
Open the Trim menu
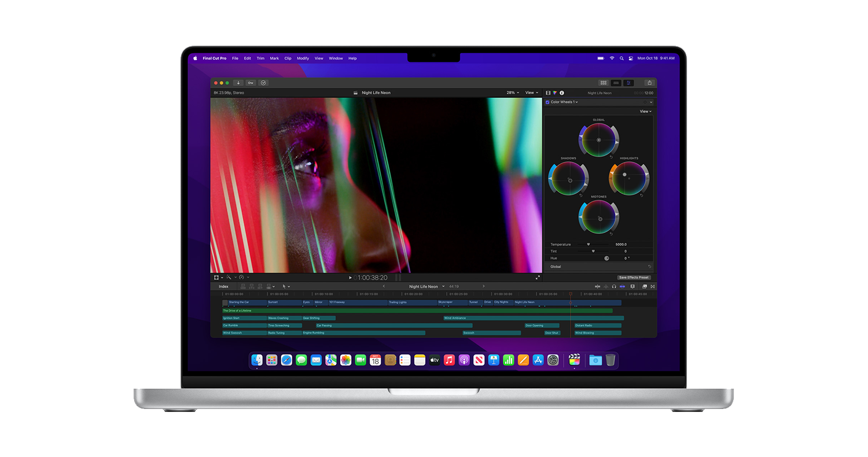260,58
